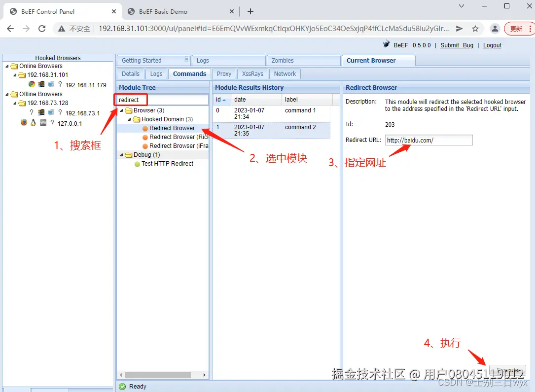Collapse the Browser (3) module folder
The image size is (535, 392).
[x=121, y=110]
